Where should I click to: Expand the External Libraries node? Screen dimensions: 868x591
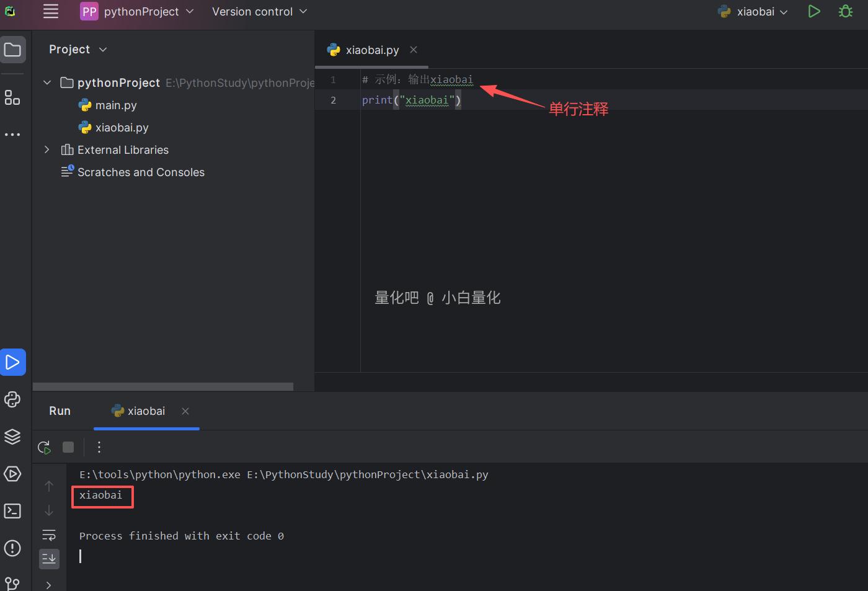tap(46, 149)
